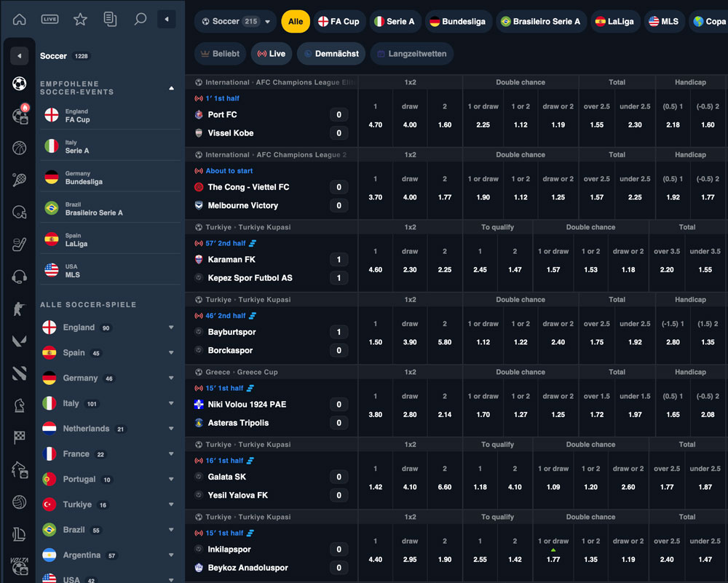The image size is (728, 583).
Task: Open favorites star icon
Action: [x=80, y=20]
